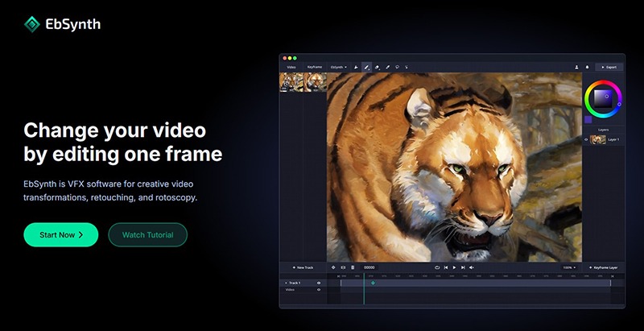Select the Brush tool

[366, 67]
